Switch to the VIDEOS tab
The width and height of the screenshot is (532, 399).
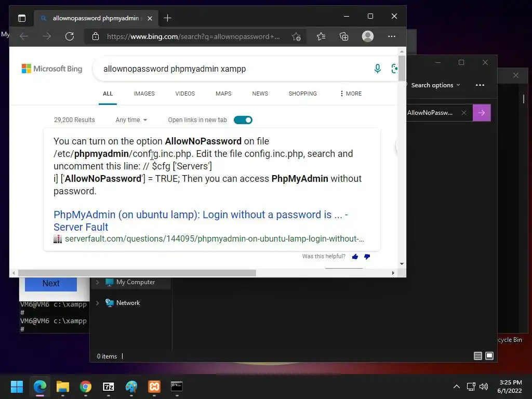click(x=185, y=94)
